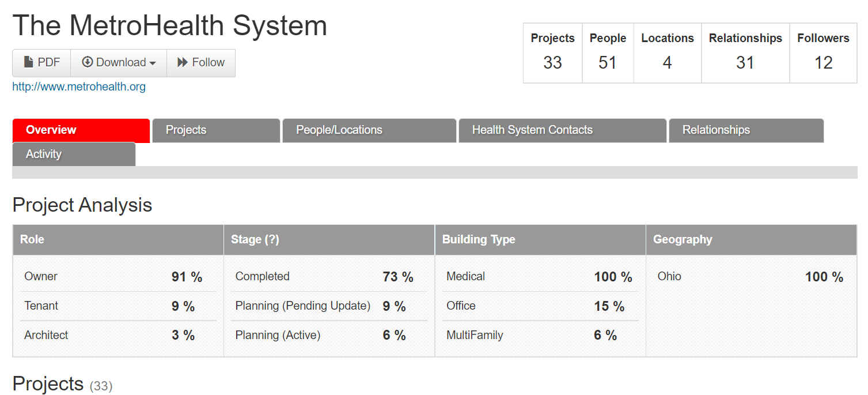This screenshot has height=395, width=868.
Task: Expand the Download options dropdown
Action: tap(118, 62)
